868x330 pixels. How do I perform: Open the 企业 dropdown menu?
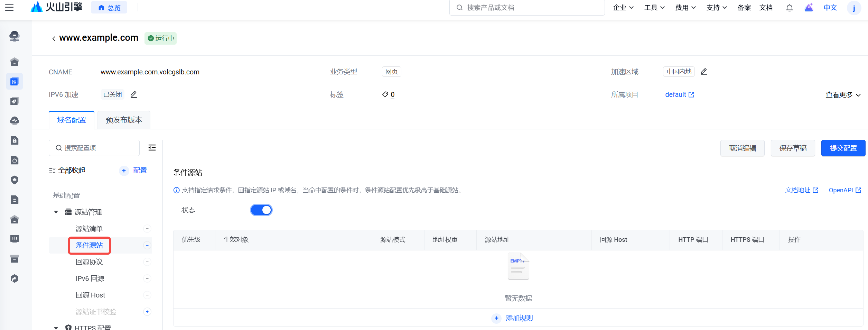point(623,8)
